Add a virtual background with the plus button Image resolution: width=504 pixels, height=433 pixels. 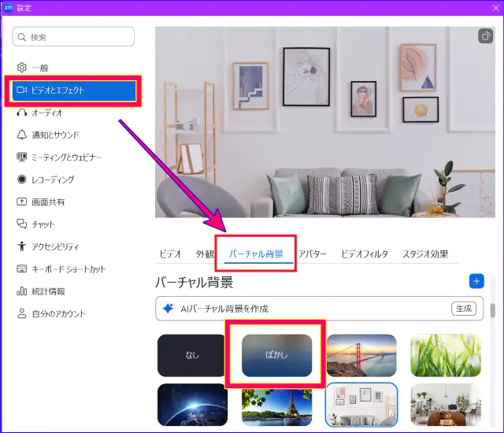click(476, 281)
